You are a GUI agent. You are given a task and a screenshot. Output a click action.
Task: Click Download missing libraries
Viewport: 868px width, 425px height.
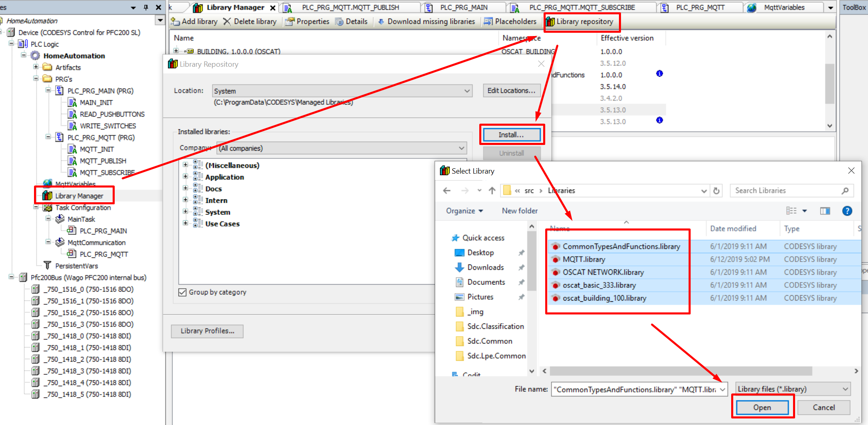coord(426,21)
